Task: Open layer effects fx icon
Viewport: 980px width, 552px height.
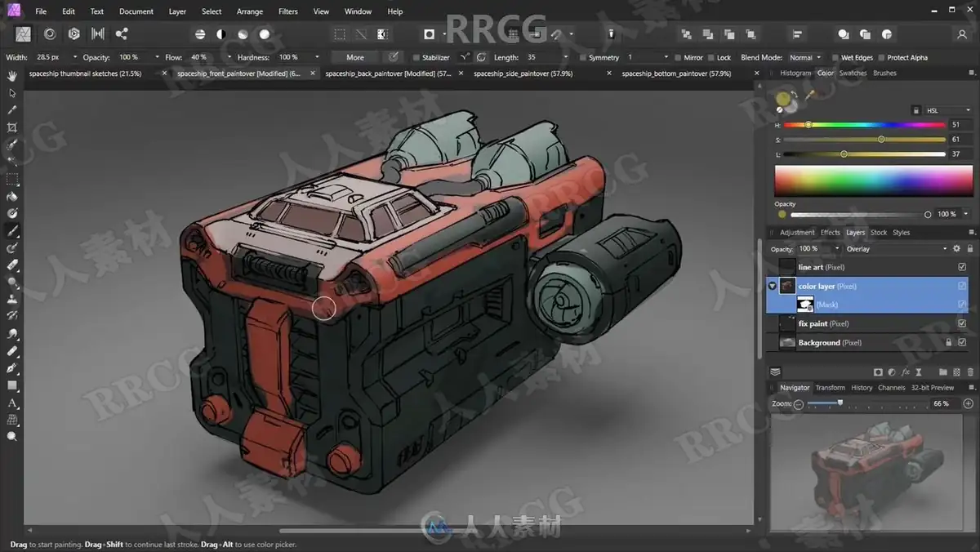Action: point(906,372)
